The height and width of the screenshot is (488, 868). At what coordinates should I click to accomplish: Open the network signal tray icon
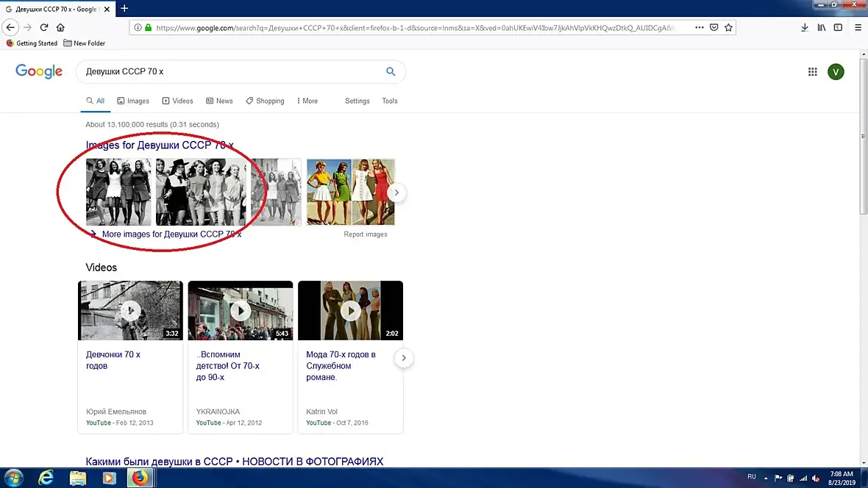[x=803, y=478]
